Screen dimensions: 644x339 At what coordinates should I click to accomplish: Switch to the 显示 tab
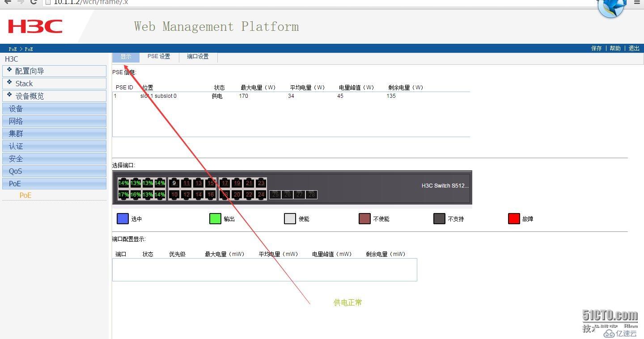tap(126, 57)
